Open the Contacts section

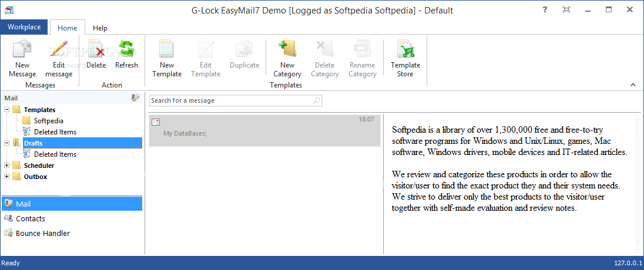(31, 218)
